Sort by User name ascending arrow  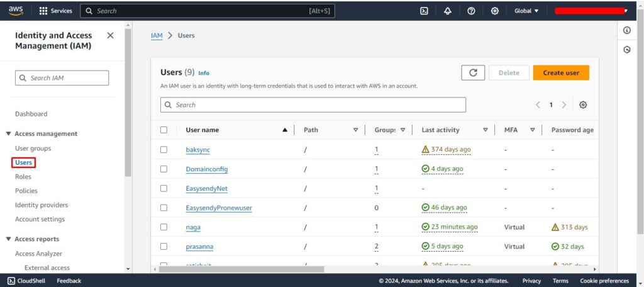[x=285, y=130]
